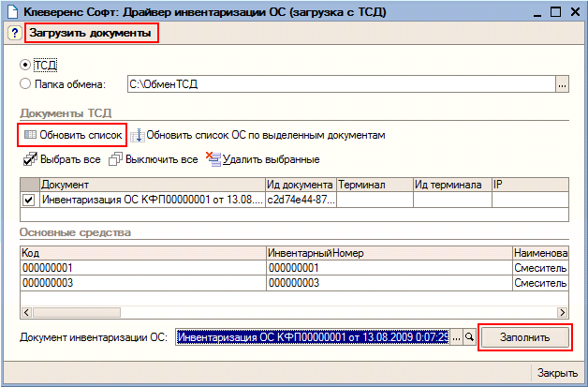Click ellipsis select button for inventory document
588x387 pixels.
pyautogui.click(x=456, y=337)
